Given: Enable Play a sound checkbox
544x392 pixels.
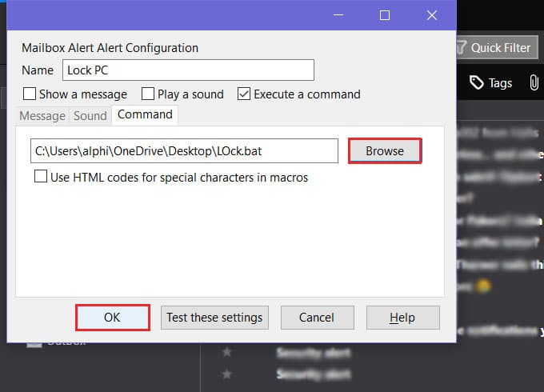Looking at the screenshot, I should pos(148,94).
